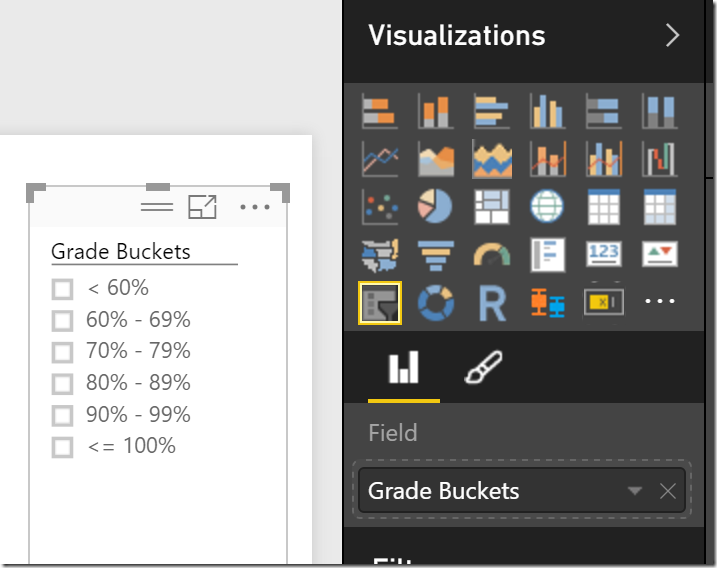
Task: Select the waterfall chart icon
Action: pyautogui.click(x=660, y=160)
